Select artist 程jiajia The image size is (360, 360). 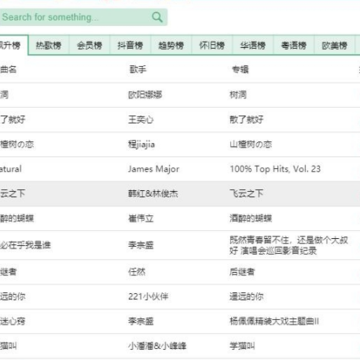(141, 144)
